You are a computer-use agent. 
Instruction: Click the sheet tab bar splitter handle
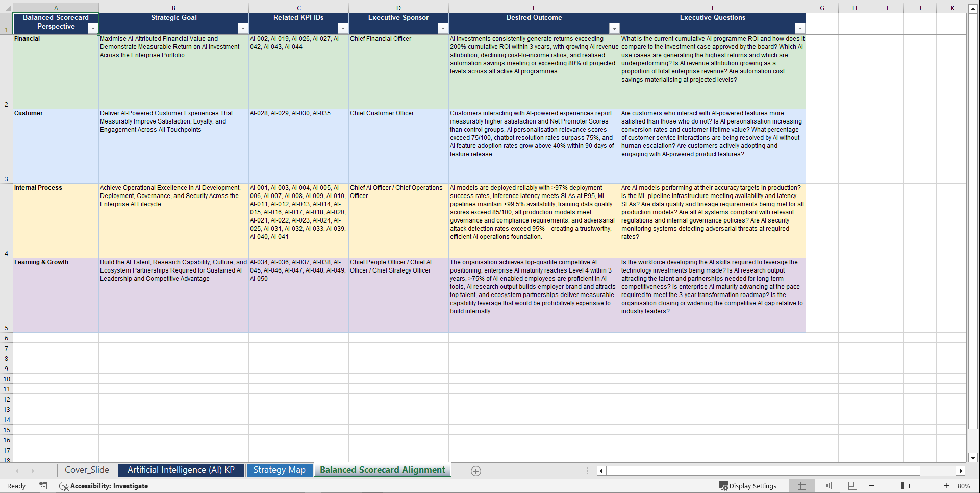[587, 471]
